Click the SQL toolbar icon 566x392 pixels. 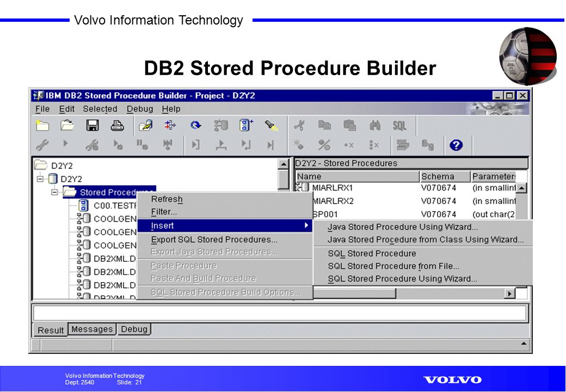pos(399,126)
